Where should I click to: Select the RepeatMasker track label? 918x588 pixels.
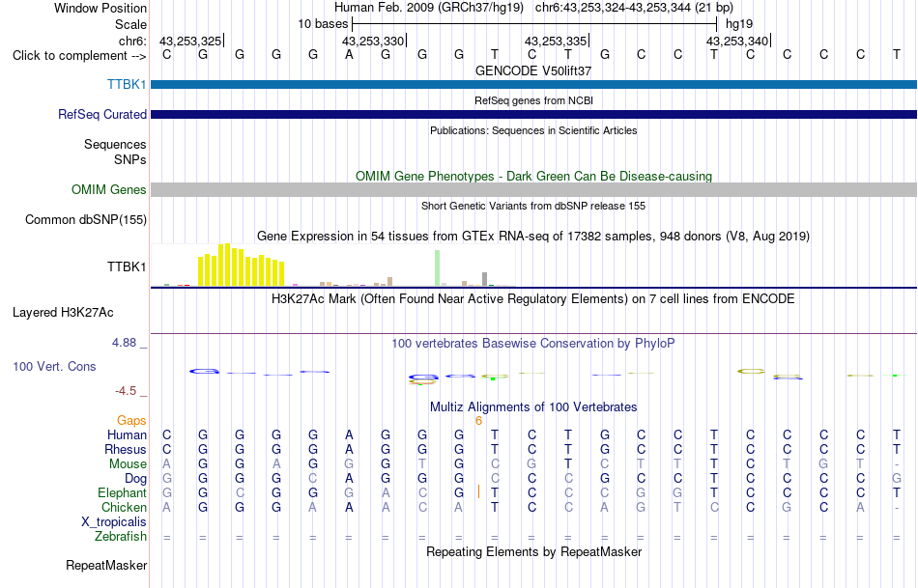coord(106,565)
